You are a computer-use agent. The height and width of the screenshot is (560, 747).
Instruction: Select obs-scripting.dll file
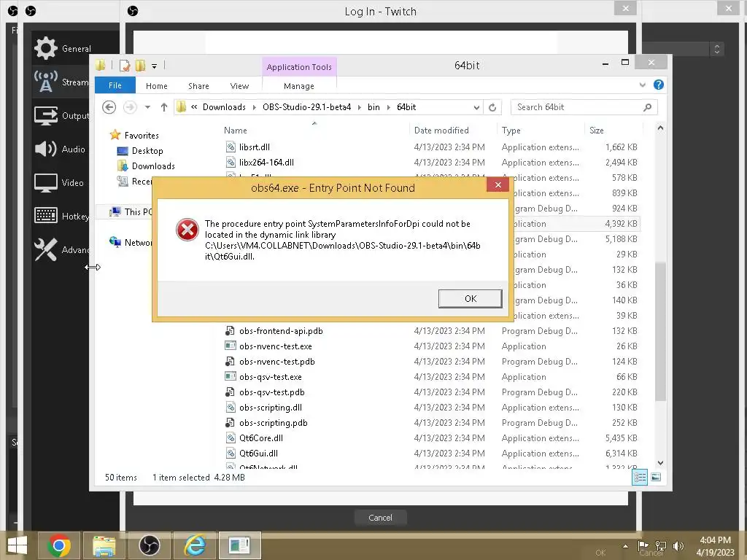pyautogui.click(x=270, y=408)
